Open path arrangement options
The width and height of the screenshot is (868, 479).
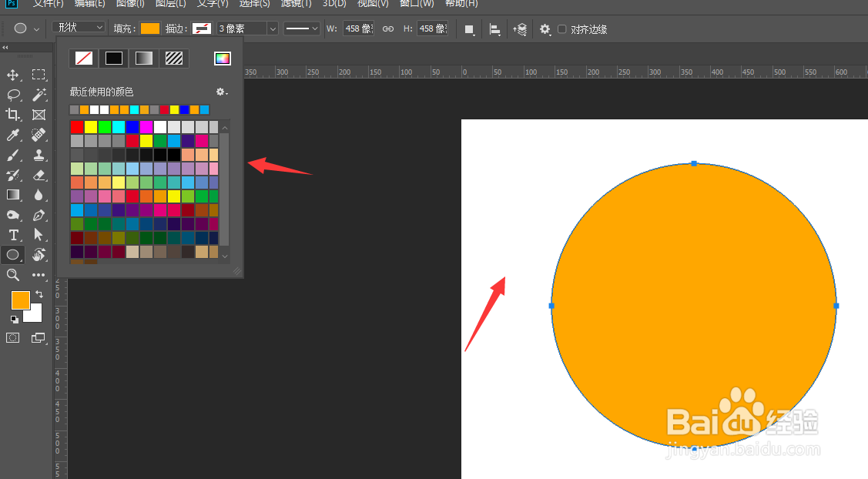(x=520, y=29)
